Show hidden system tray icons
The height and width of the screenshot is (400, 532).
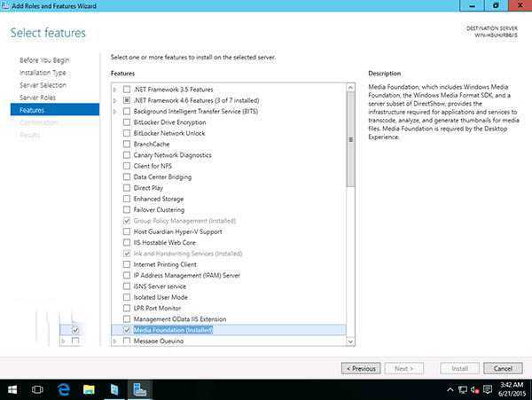pyautogui.click(x=450, y=390)
